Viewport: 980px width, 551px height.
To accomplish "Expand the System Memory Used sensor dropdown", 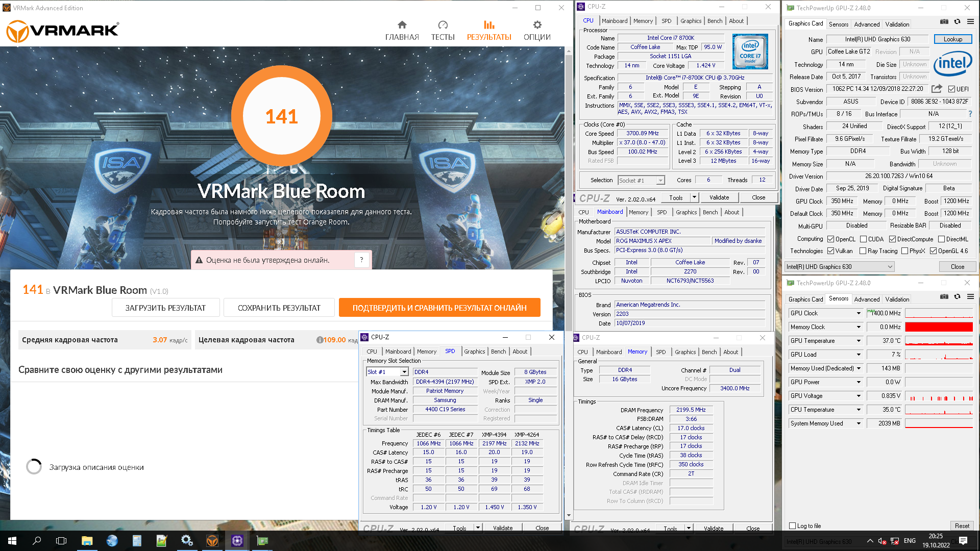I will [859, 423].
